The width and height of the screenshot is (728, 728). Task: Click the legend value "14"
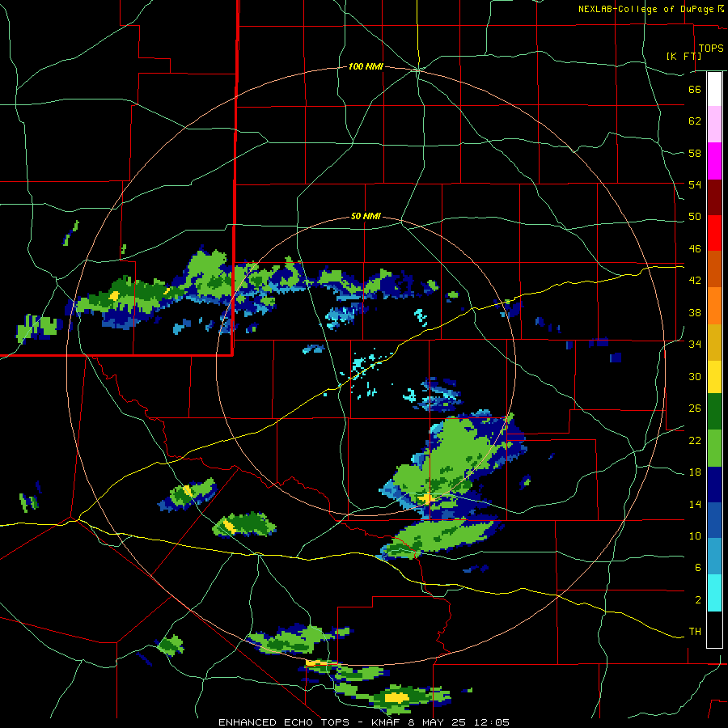[x=695, y=504]
